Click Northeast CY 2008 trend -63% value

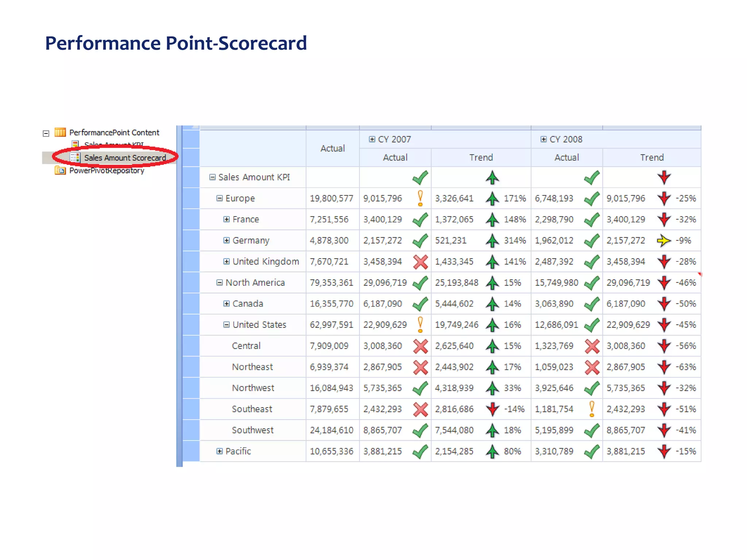point(686,367)
